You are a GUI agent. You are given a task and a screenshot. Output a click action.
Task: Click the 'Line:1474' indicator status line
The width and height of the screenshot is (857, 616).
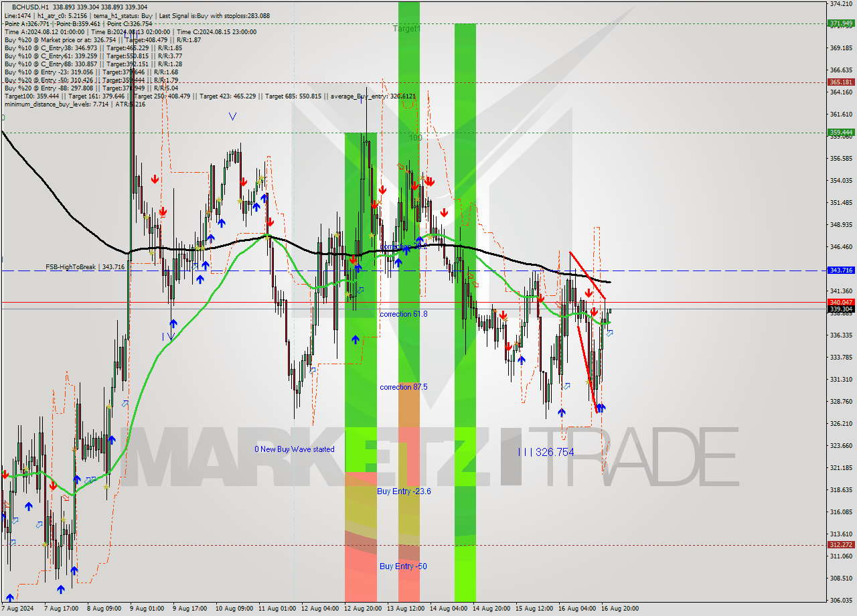click(137, 15)
